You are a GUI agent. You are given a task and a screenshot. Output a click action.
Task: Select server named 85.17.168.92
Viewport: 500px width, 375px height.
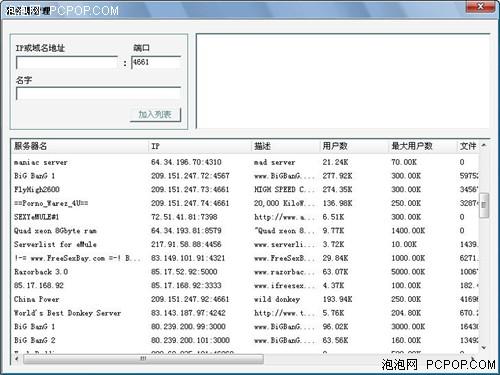[245, 285]
